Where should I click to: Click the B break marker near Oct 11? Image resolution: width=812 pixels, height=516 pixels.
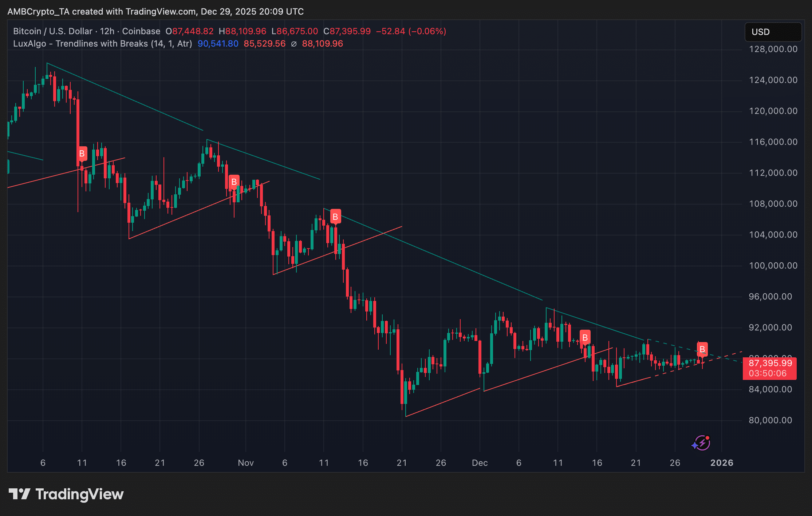click(x=82, y=154)
